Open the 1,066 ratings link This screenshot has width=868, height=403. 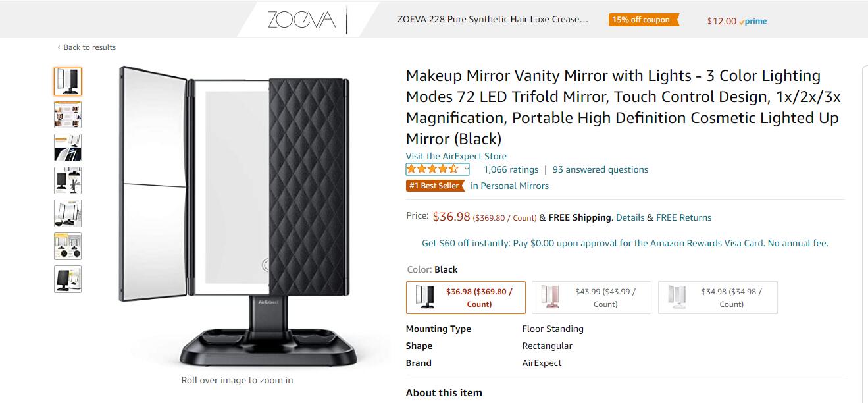pos(511,169)
